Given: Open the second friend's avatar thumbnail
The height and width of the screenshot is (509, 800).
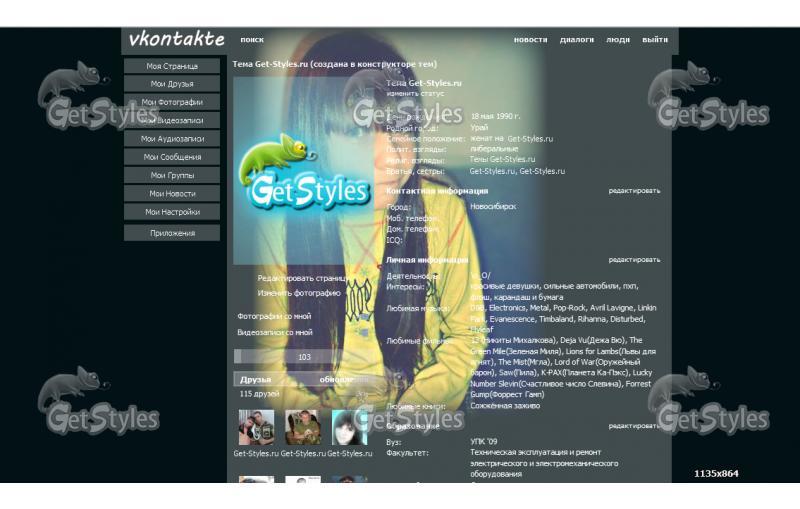Looking at the screenshot, I should tap(302, 427).
